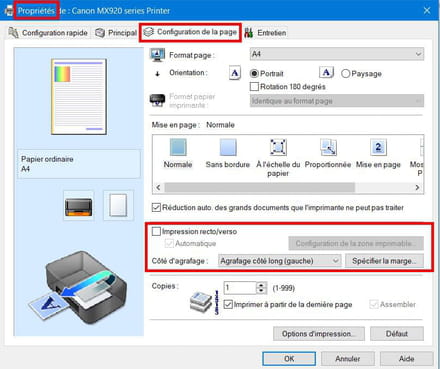The image size is (440, 369).
Task: Click the printer thumbnail icon below preview
Action: pos(79,206)
